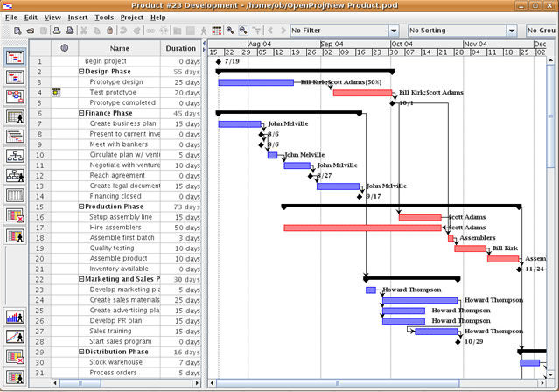Open the No Sorting dropdown
559x392 pixels.
coord(512,31)
